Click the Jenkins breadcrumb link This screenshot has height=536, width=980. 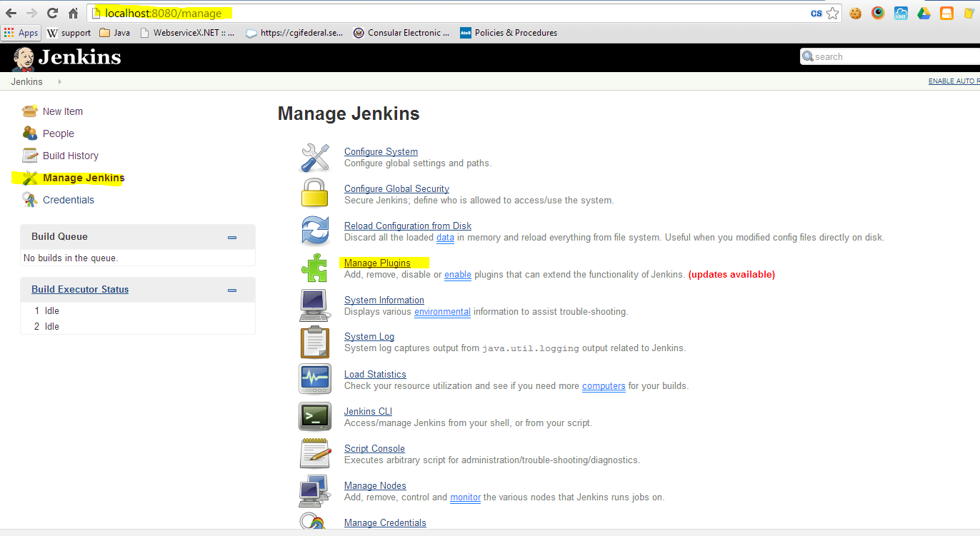tap(26, 81)
